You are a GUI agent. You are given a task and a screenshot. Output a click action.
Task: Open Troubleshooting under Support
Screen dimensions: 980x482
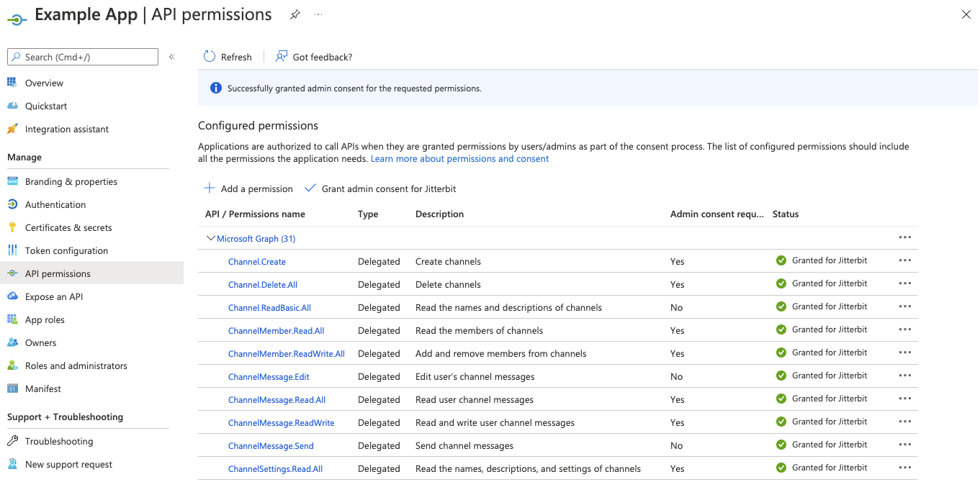[58, 441]
